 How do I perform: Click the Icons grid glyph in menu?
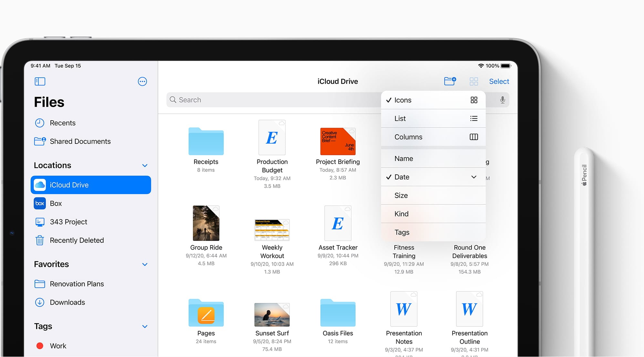pos(474,100)
